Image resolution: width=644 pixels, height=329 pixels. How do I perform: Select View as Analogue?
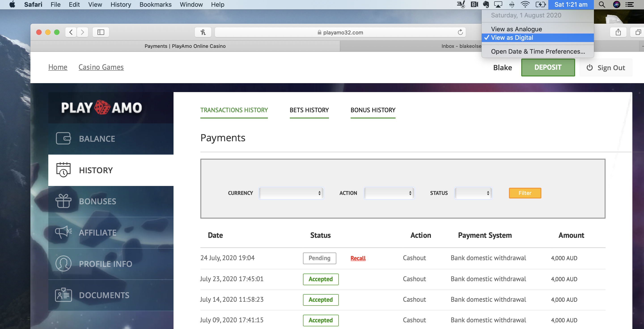point(538,29)
